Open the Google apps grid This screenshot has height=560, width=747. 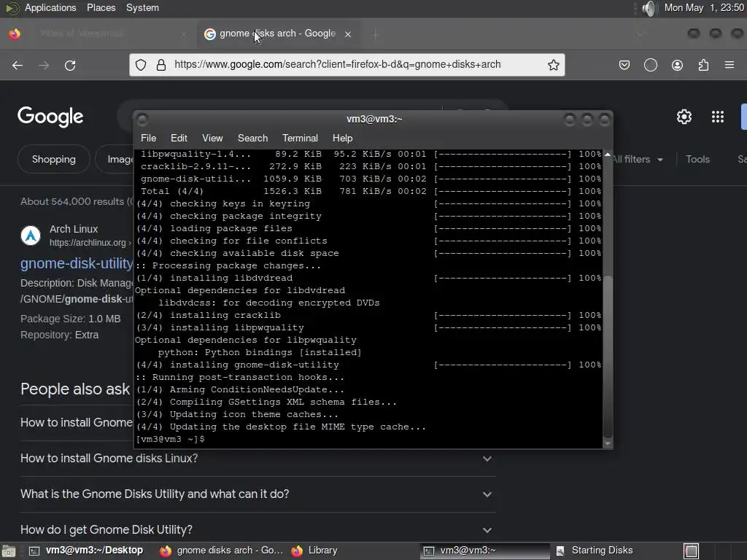(x=718, y=117)
